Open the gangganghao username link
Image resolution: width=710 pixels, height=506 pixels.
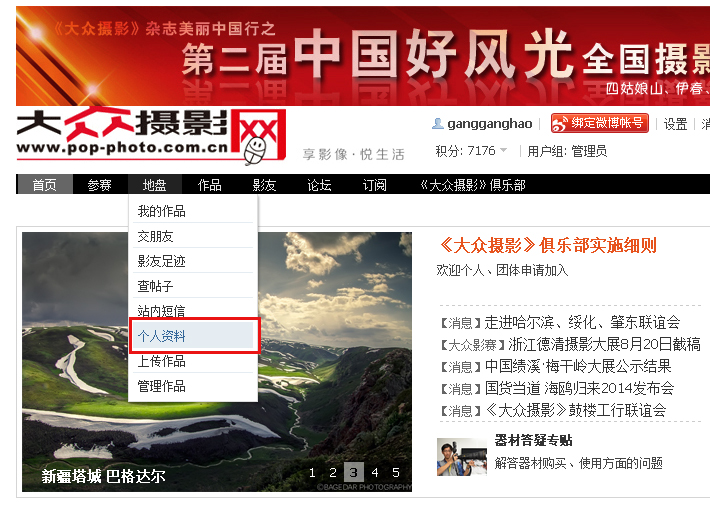click(489, 124)
